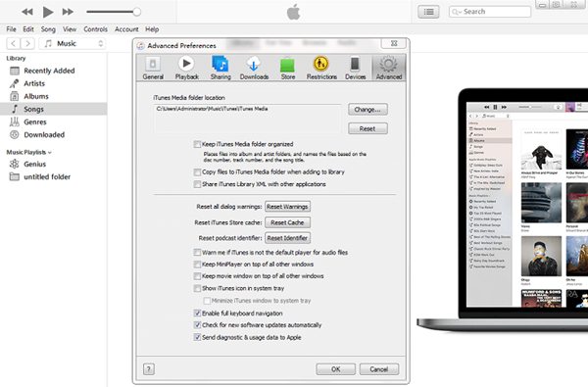This screenshot has width=588, height=387.
Task: Click Cancel in Advanced Preferences
Action: coord(379,369)
